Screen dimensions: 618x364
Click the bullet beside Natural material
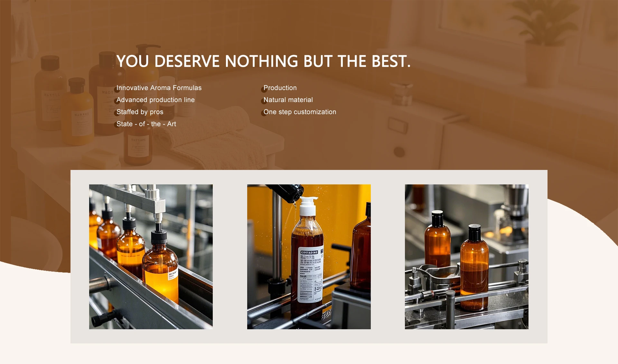(264, 101)
